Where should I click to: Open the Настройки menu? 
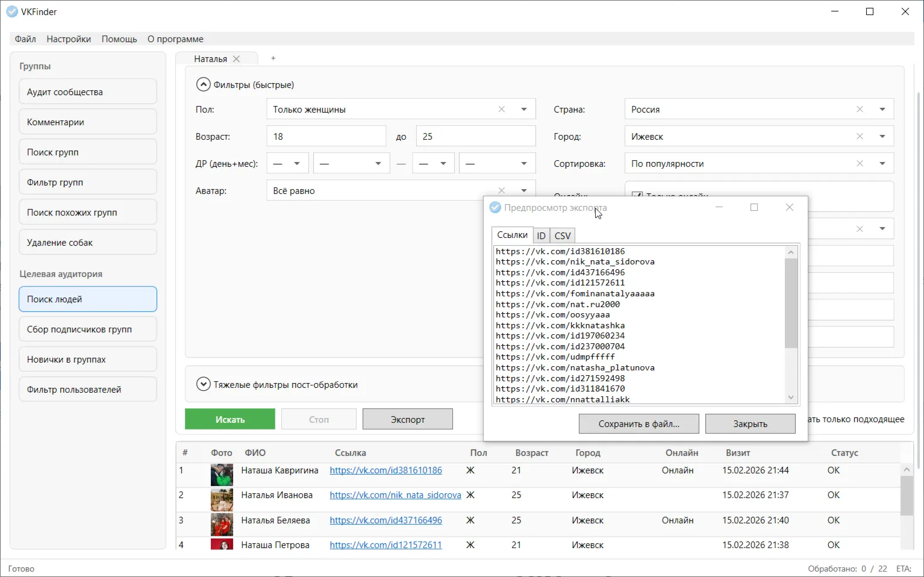coord(69,39)
